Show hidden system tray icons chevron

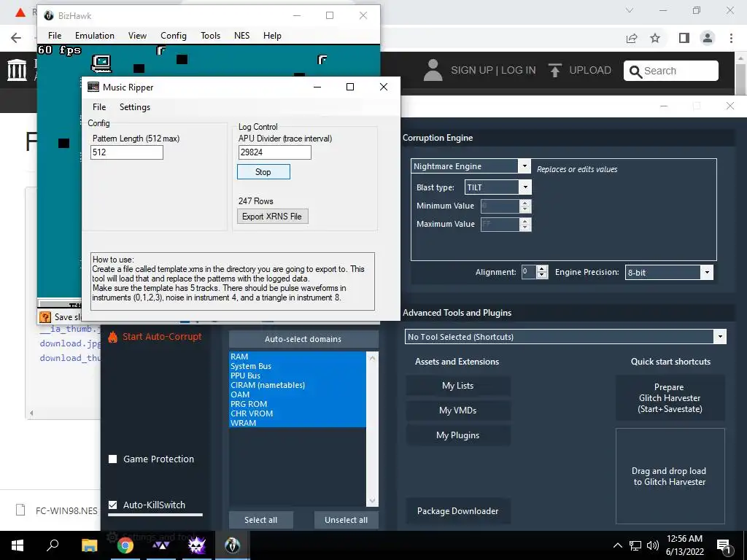tap(617, 545)
